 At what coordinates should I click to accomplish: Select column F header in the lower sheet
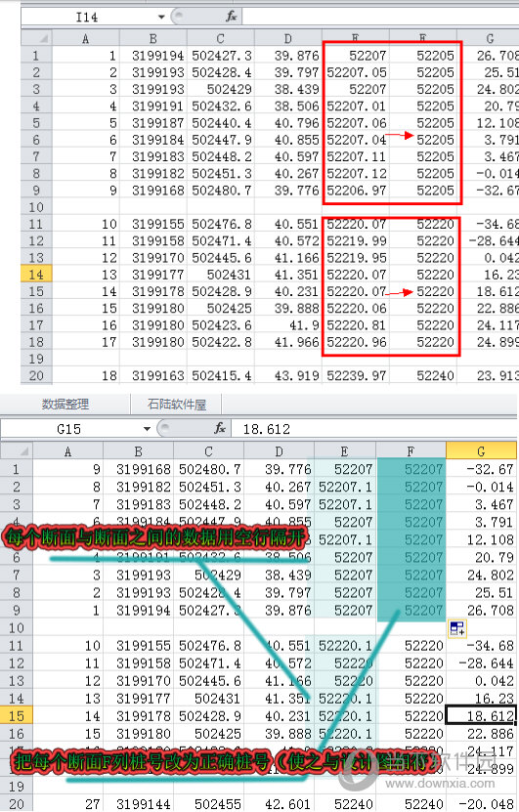[x=411, y=451]
